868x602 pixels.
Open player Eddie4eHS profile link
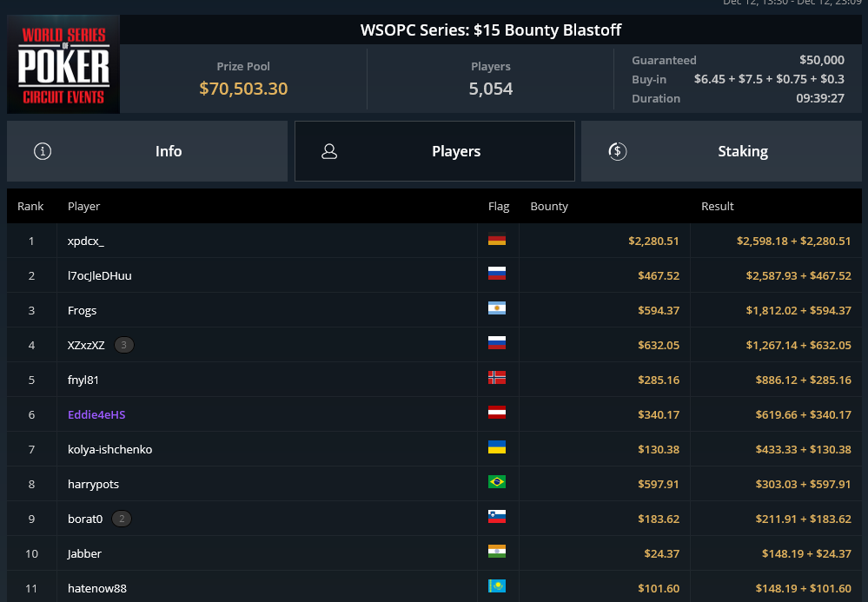96,415
